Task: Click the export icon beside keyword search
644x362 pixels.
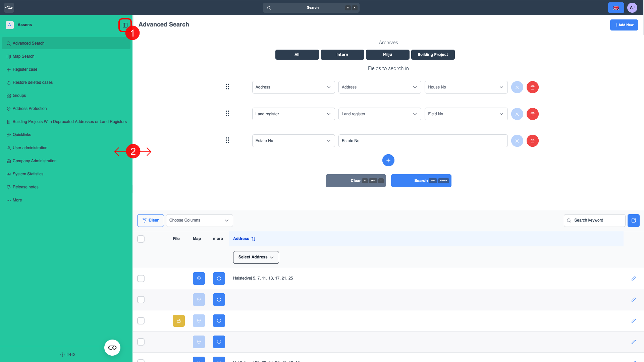Action: [x=633, y=221]
